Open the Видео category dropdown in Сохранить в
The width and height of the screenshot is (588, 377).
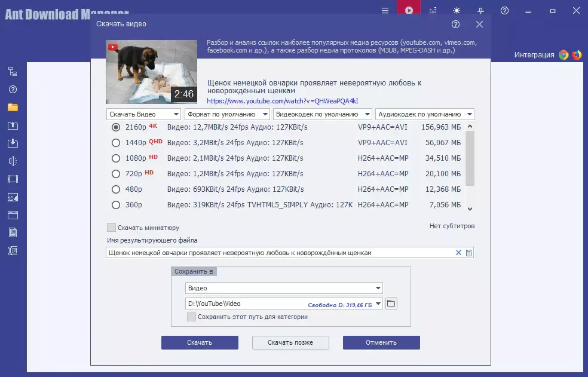click(x=284, y=288)
